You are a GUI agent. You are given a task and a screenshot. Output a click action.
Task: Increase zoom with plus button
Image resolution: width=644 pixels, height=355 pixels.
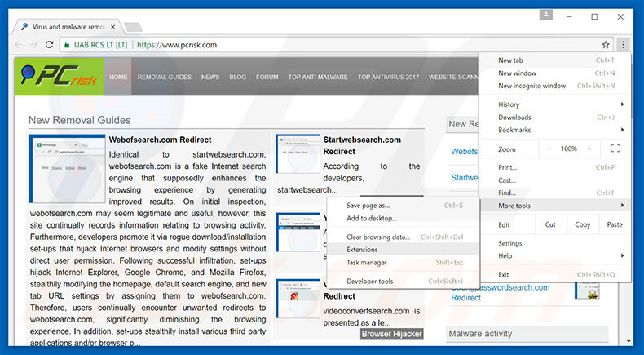[x=589, y=149]
